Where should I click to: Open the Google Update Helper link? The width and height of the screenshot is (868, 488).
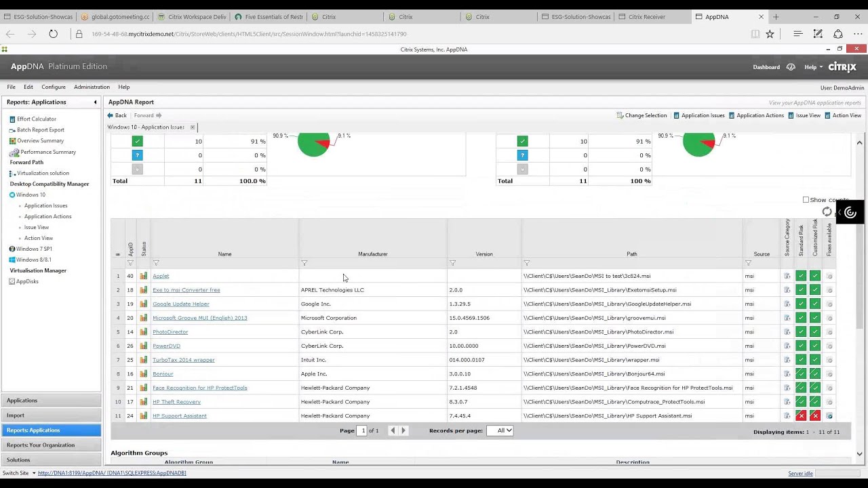coord(181,304)
